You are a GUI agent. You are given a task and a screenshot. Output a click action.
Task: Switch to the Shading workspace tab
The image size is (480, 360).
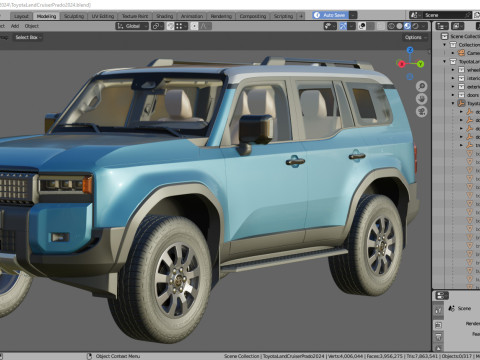click(165, 16)
